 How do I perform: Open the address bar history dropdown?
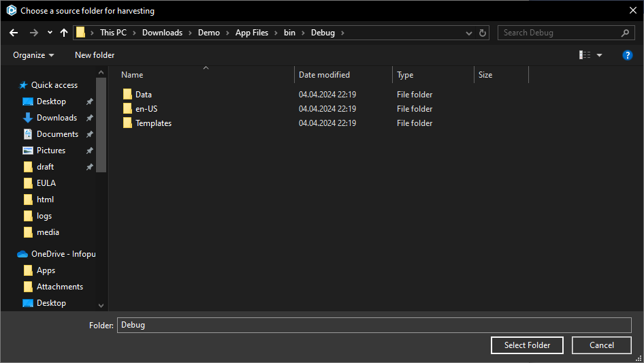(468, 33)
